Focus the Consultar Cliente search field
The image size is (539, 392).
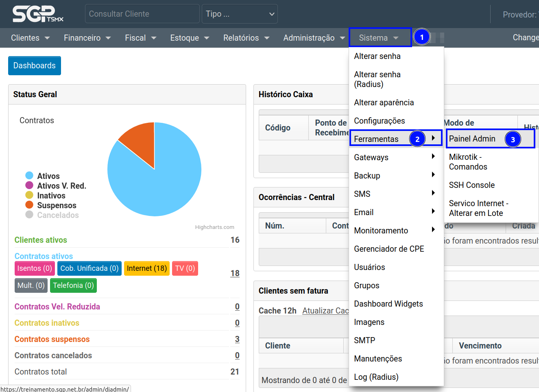click(142, 14)
